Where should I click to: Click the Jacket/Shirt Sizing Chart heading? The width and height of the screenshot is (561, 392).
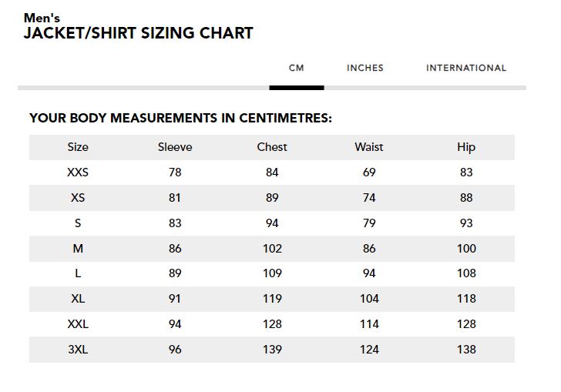coord(138,33)
